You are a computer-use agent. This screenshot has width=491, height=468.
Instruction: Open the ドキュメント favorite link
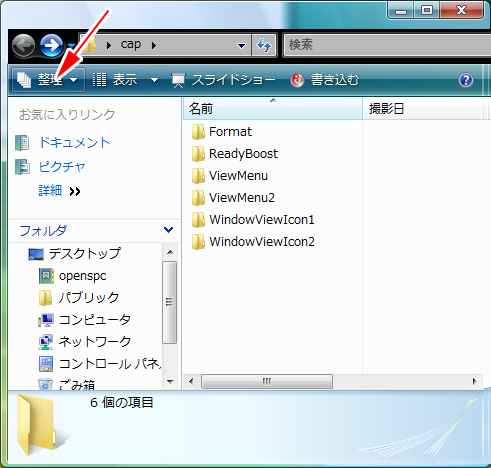tap(74, 143)
